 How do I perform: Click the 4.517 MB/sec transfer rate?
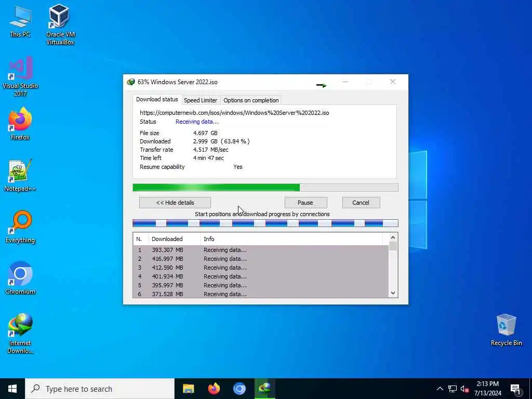click(211, 150)
